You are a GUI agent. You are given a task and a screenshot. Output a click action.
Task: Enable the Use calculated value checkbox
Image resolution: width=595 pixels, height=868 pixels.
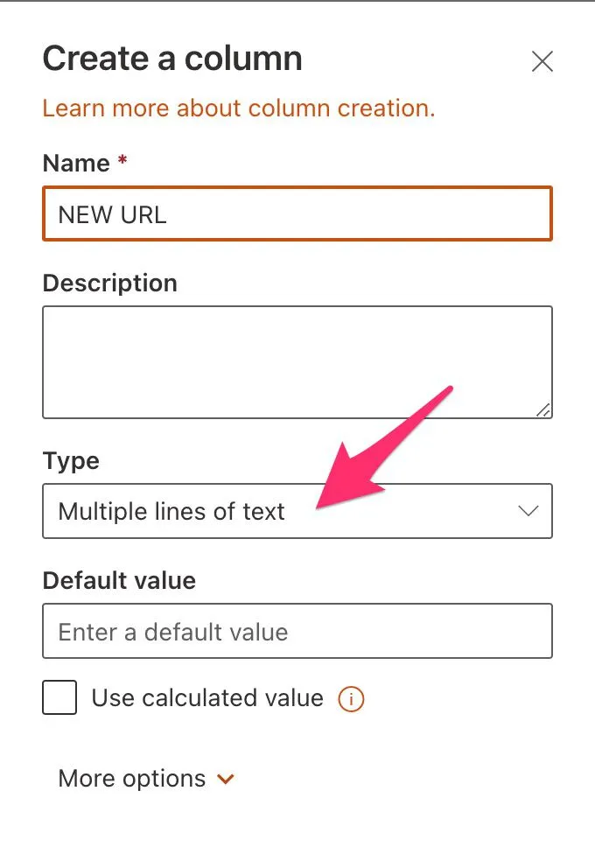click(x=59, y=698)
